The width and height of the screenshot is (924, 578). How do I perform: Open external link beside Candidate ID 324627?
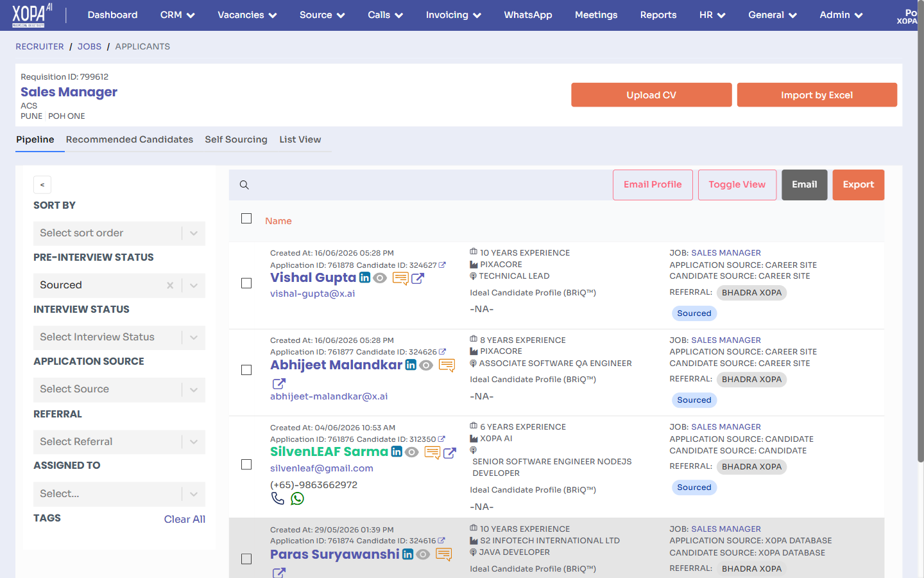442,265
